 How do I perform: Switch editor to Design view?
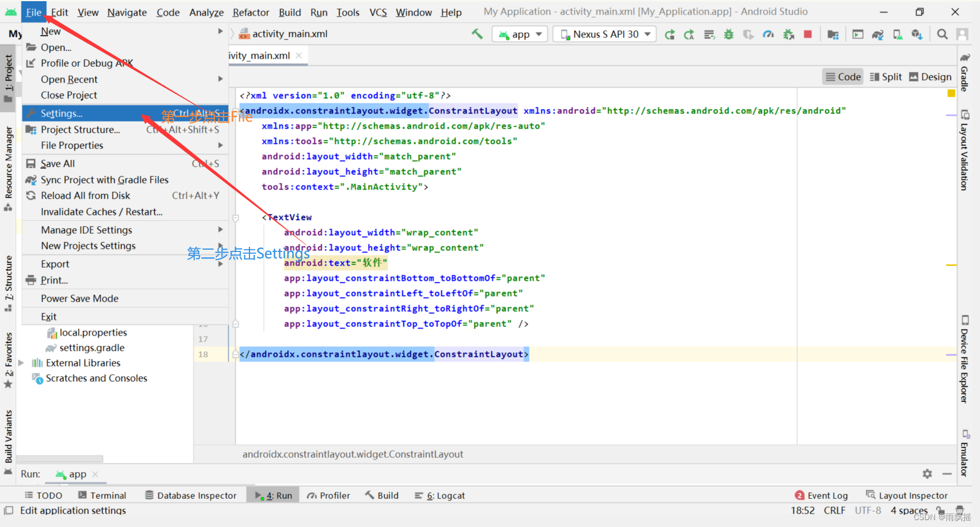coord(930,77)
